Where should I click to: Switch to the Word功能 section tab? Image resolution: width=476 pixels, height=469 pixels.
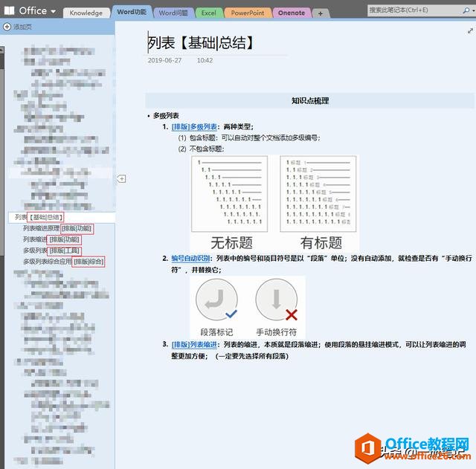(x=132, y=12)
